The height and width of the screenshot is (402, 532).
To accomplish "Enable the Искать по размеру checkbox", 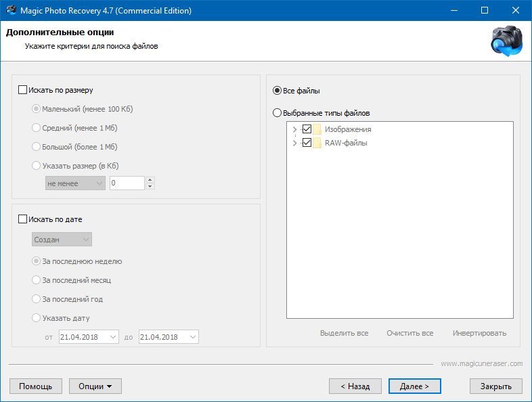I will pos(22,90).
